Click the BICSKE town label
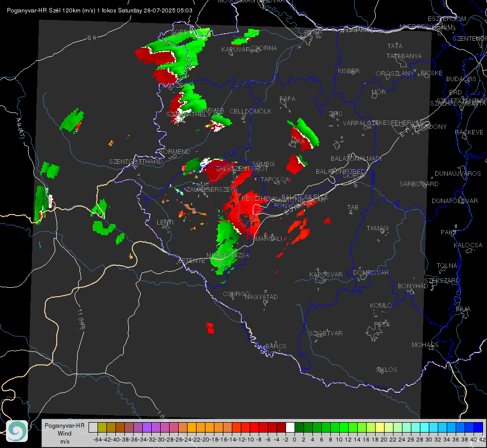Screen dimensions: 487x448 tap(432, 73)
